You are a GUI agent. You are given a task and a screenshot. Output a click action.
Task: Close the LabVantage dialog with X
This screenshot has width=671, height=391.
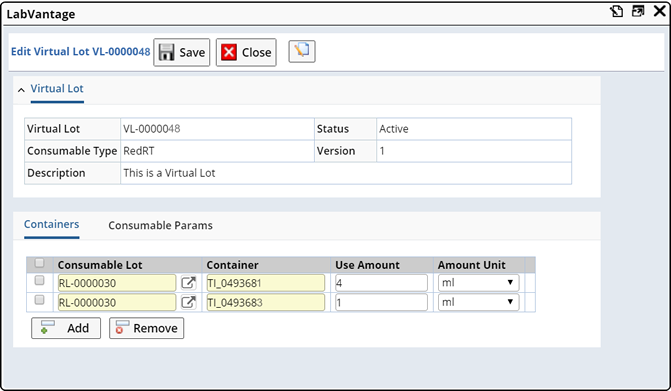pos(660,11)
